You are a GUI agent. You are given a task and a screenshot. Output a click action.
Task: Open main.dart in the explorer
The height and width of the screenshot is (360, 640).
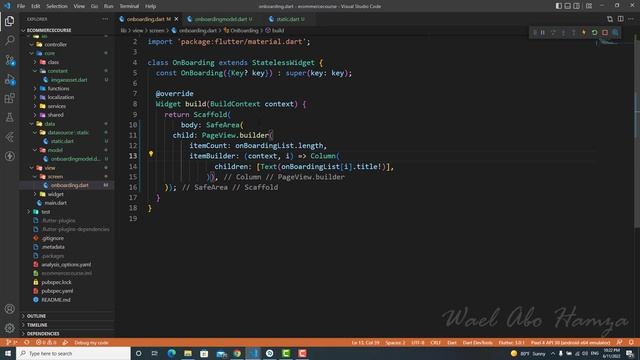(x=67, y=203)
